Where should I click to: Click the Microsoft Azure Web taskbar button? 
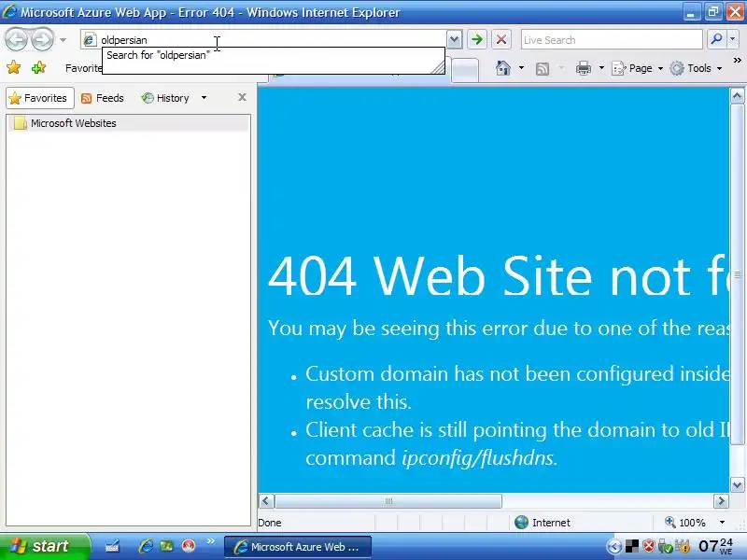[x=297, y=547]
